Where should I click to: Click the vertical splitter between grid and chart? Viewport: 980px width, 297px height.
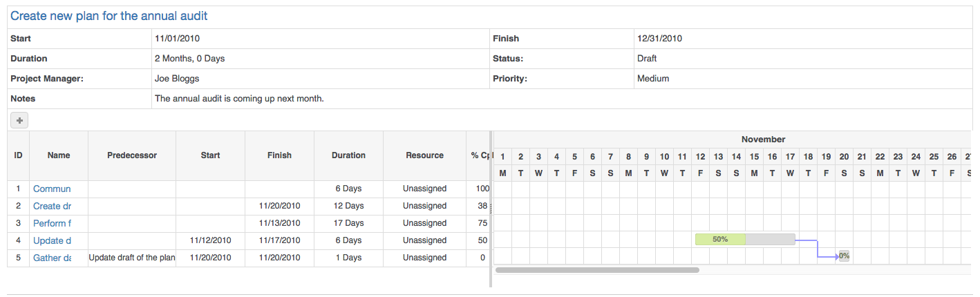491,209
